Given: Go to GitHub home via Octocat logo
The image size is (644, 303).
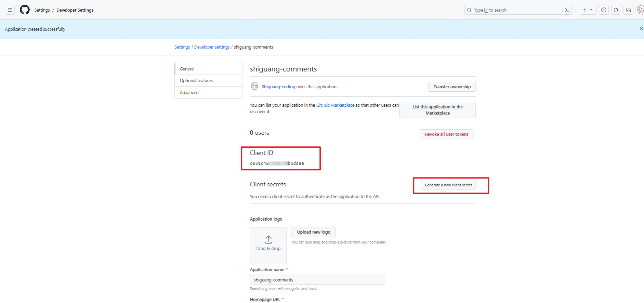Looking at the screenshot, I should coord(25,10).
